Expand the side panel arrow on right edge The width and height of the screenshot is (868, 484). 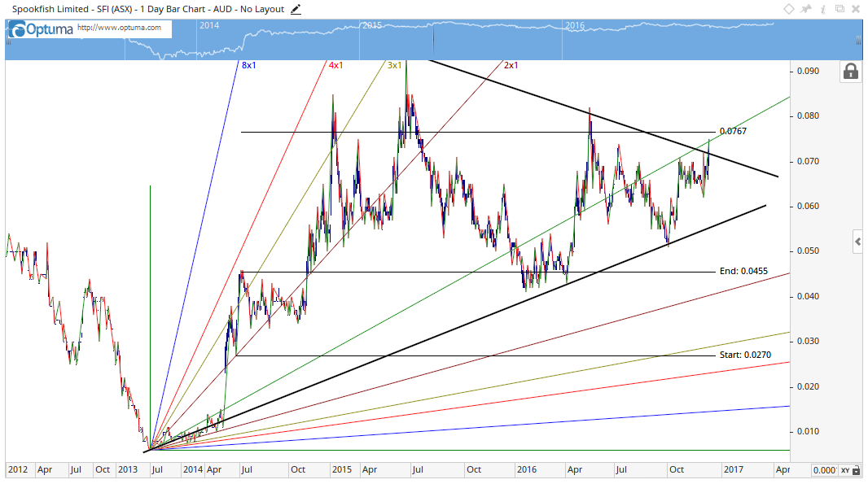[x=857, y=241]
